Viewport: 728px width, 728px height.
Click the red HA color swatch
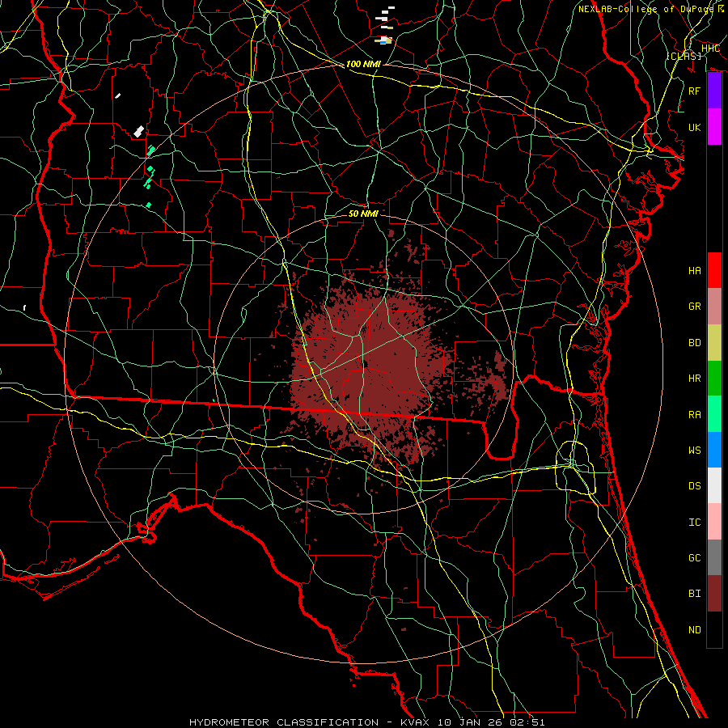pyautogui.click(x=714, y=270)
